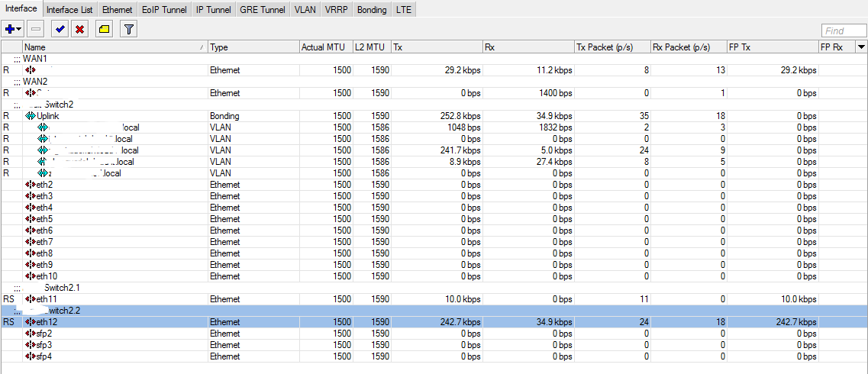
Task: Sort by the Name column header
Action: pos(115,47)
